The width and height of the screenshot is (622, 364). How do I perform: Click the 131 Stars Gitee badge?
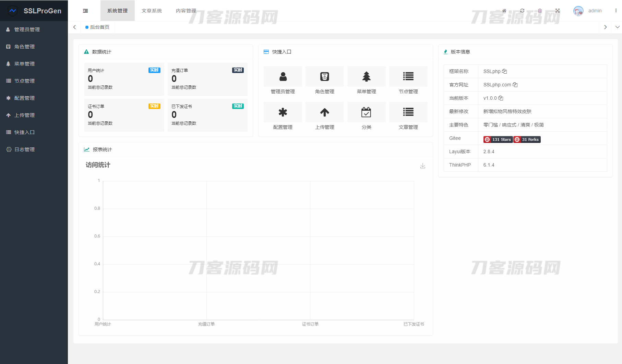(498, 139)
